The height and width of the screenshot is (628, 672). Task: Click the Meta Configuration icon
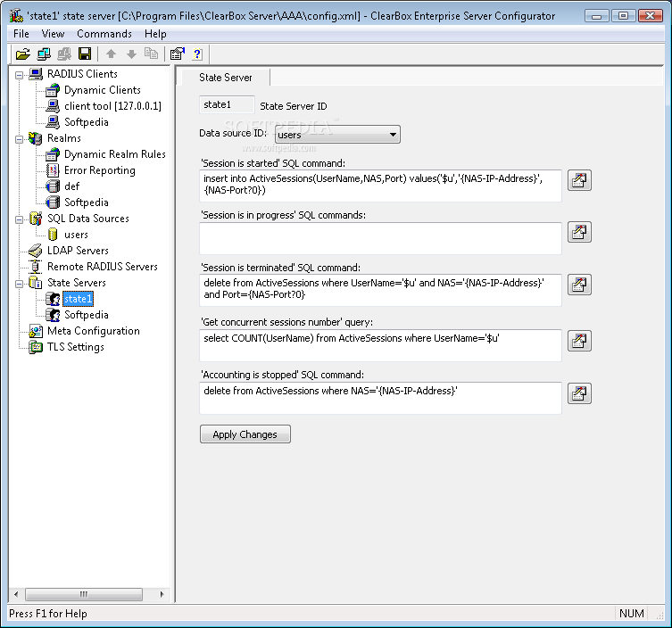tap(36, 331)
